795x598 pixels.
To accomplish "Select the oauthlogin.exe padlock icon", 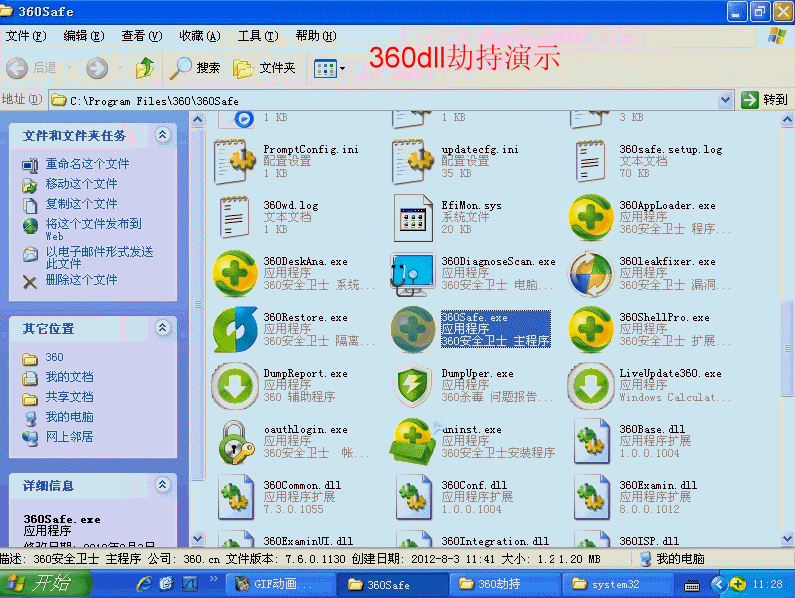I will (236, 442).
